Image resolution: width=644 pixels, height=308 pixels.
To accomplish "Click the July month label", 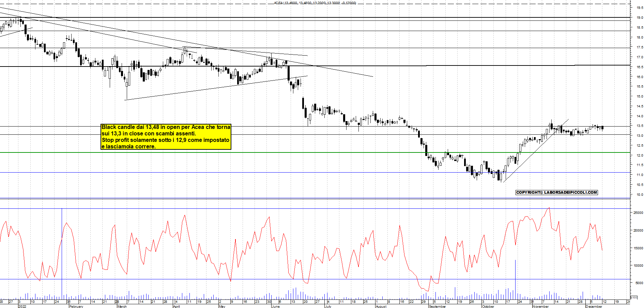I will [x=328, y=306].
